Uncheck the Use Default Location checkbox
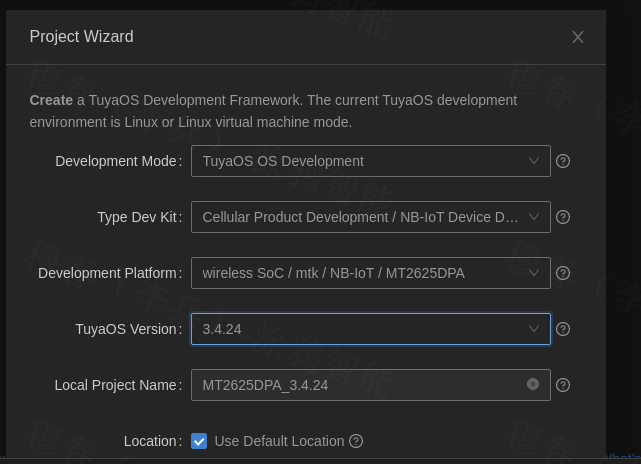This screenshot has width=641, height=464. coord(199,441)
